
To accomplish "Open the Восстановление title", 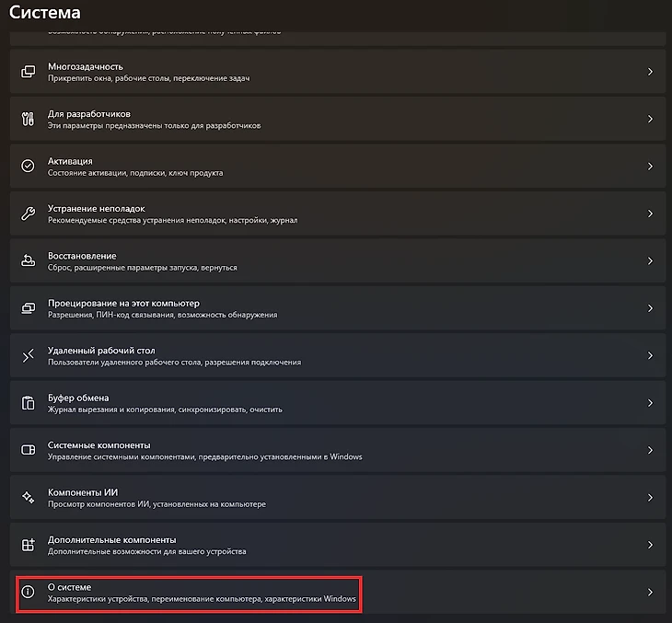I will pyautogui.click(x=82, y=256).
